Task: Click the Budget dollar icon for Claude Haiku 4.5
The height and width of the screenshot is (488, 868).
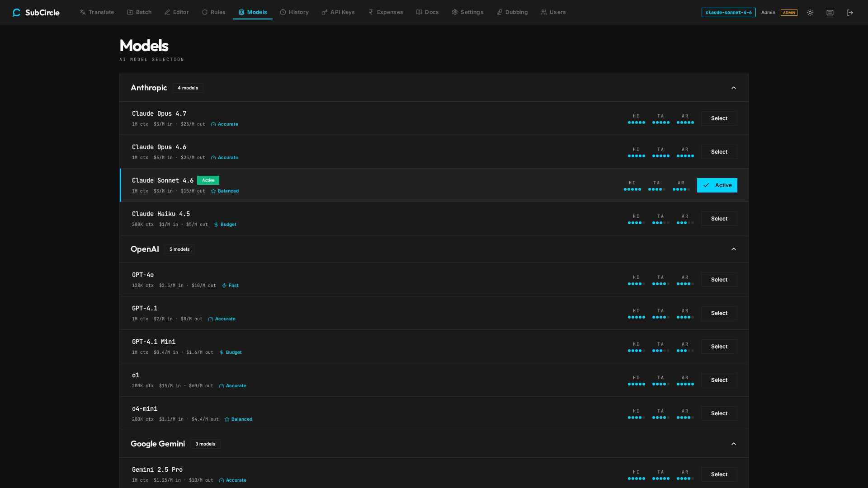Action: (216, 225)
